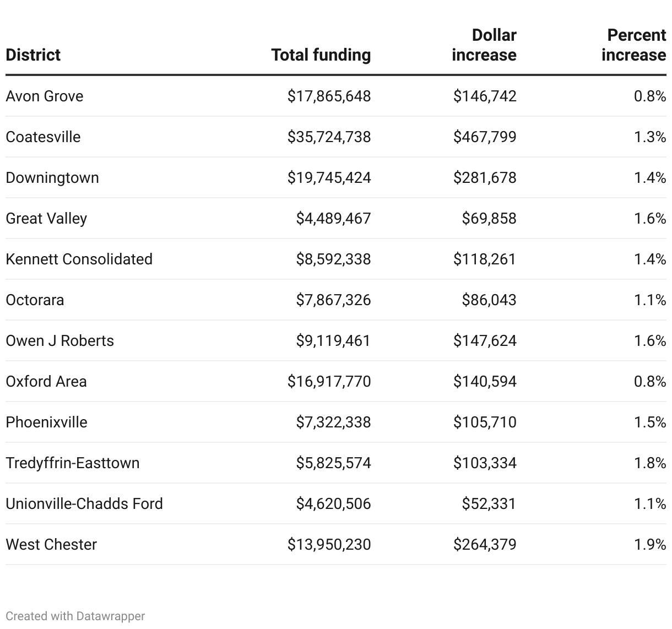Click the Kennett Consolidated district name
Viewport: 672px width, 629px height.
click(x=79, y=259)
